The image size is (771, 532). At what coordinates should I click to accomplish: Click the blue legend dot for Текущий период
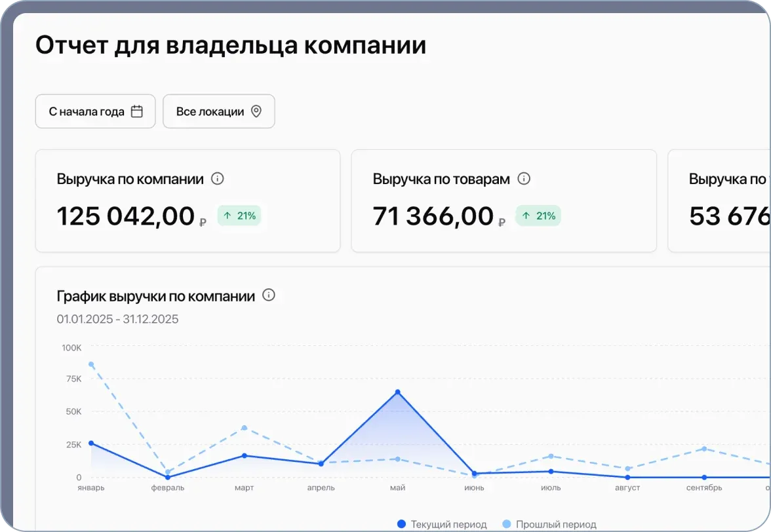(x=401, y=524)
